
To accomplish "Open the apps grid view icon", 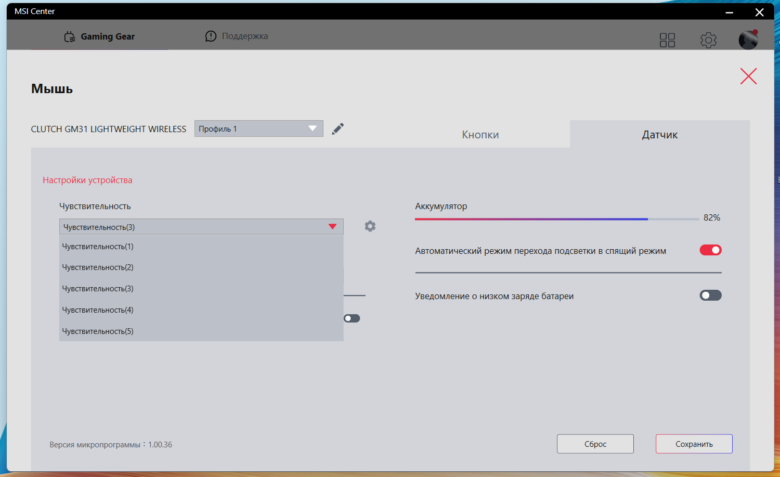I will click(x=667, y=40).
